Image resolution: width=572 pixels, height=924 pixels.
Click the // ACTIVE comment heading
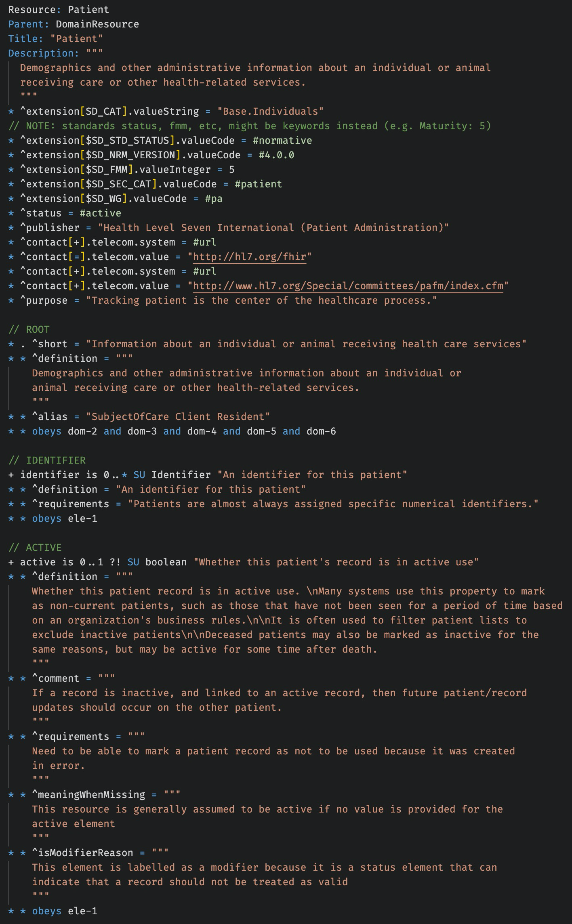(x=35, y=548)
